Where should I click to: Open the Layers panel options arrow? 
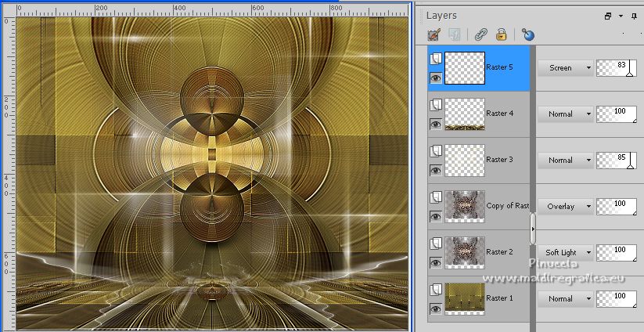[621, 16]
